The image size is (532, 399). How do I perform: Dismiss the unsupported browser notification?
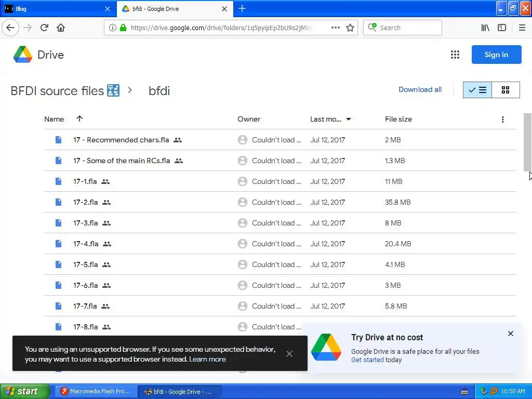(x=289, y=354)
